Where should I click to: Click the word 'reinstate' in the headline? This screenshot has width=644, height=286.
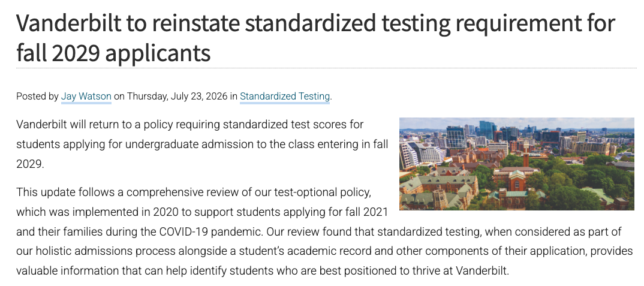196,23
